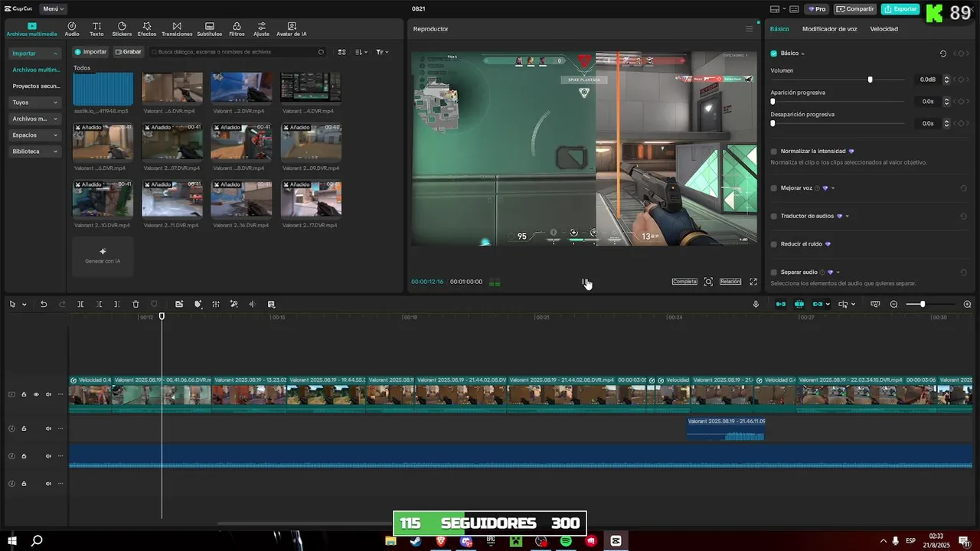
Task: Enable Traductor de audios checkbox
Action: tap(773, 217)
